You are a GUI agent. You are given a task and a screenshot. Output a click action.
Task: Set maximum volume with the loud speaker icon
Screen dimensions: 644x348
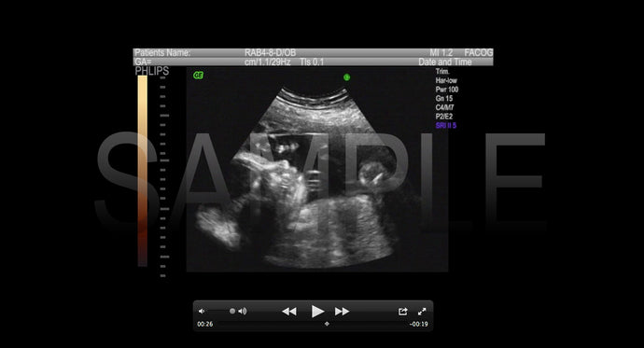pyautogui.click(x=243, y=311)
